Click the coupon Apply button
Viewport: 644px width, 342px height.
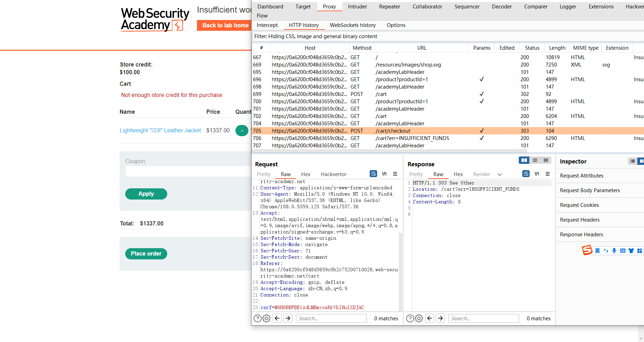[146, 194]
